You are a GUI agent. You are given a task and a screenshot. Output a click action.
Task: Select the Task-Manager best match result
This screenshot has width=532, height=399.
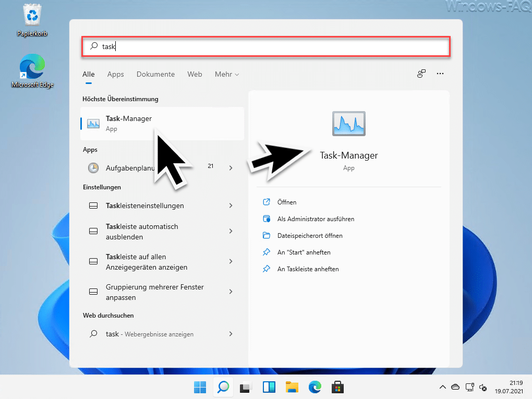tap(162, 124)
